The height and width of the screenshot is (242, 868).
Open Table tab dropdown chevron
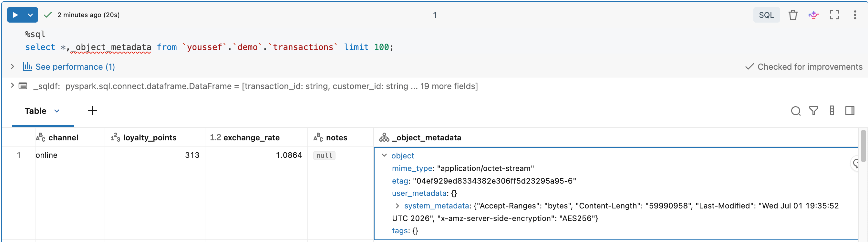pyautogui.click(x=57, y=111)
